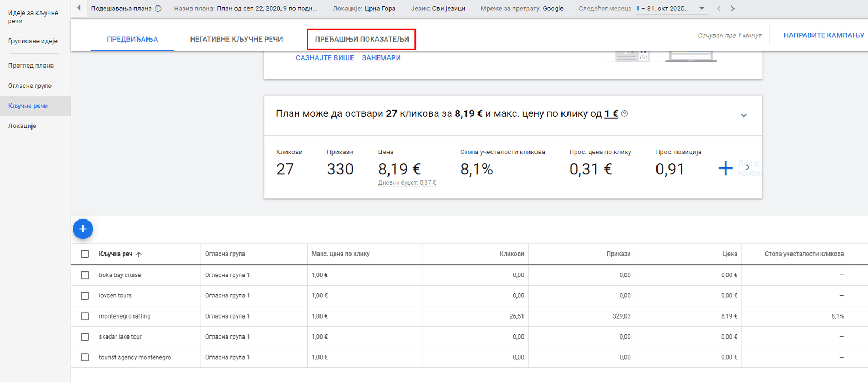Collapse the plan forecast summary card chevron
Image resolution: width=868 pixels, height=382 pixels.
click(x=744, y=115)
